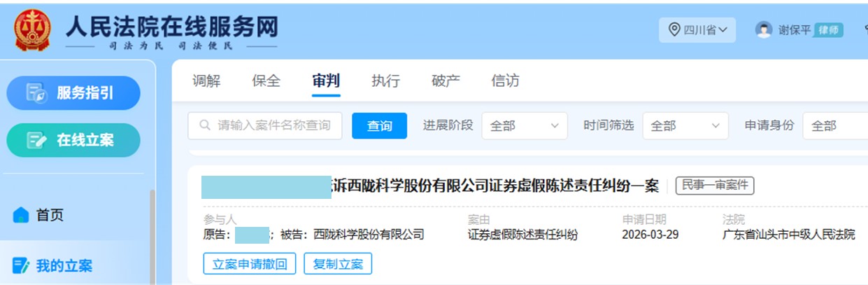Open the 破产 tab

point(446,81)
